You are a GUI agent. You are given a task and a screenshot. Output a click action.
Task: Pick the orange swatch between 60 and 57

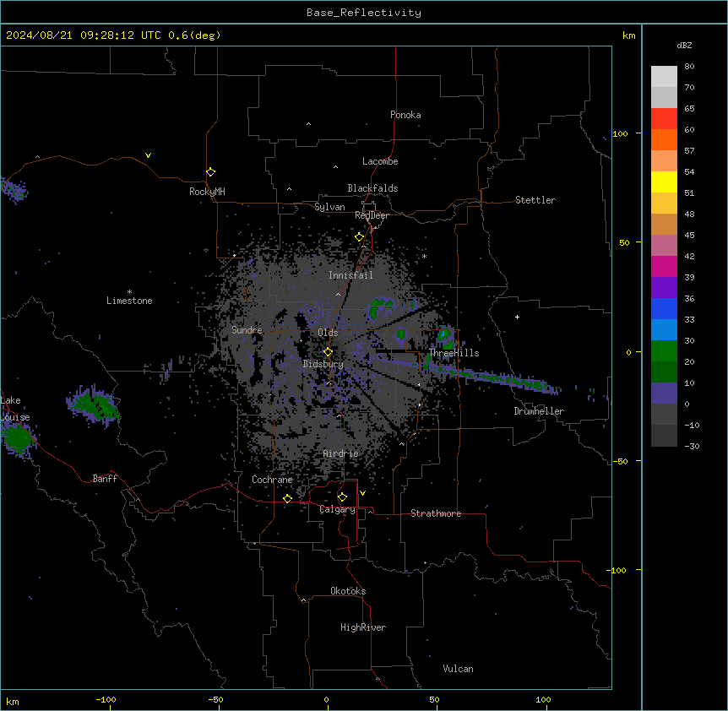[x=664, y=140]
